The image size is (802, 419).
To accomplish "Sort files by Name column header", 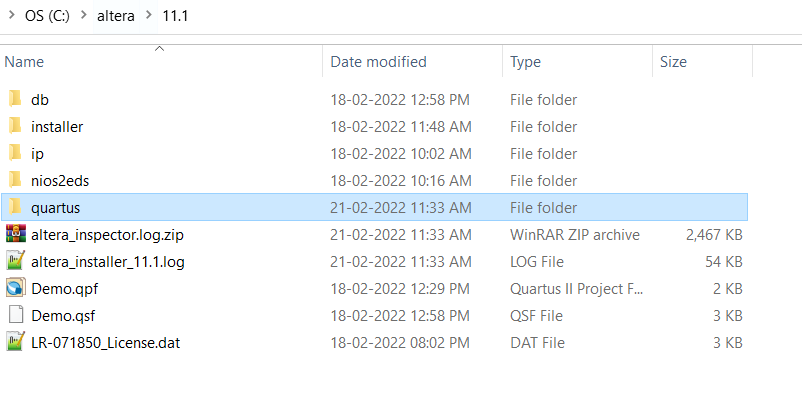I will (x=25, y=62).
